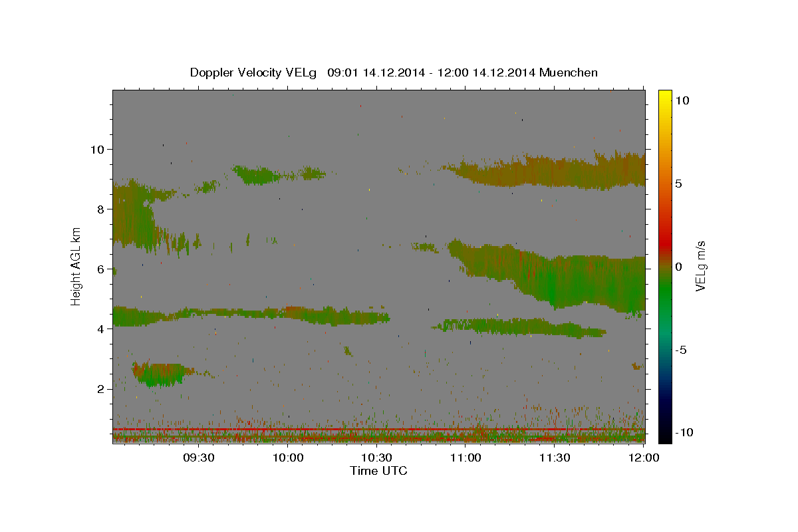The width and height of the screenshot is (798, 532).
Task: Click the plot title 'Doppler Velocity VELg'
Action: click(x=255, y=72)
